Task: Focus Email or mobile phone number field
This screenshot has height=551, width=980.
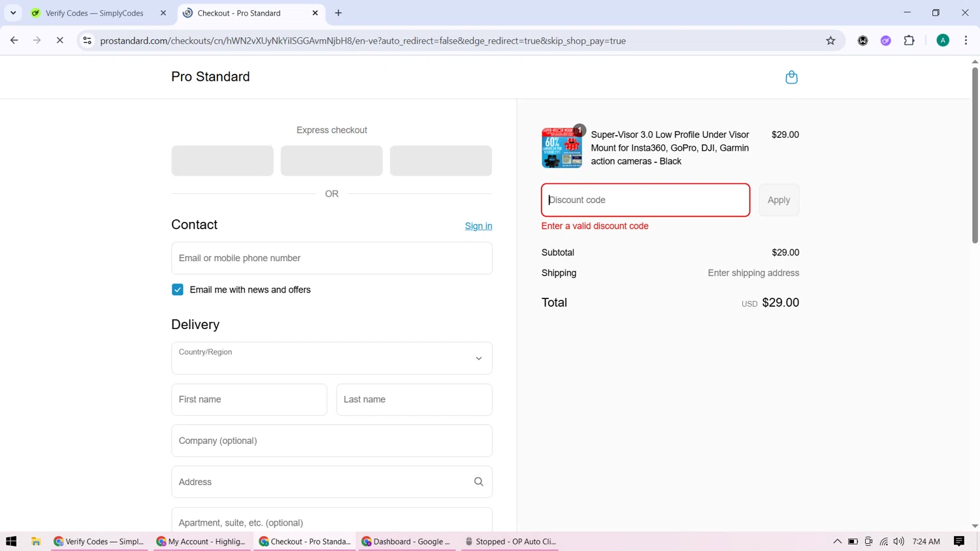Action: pyautogui.click(x=332, y=259)
